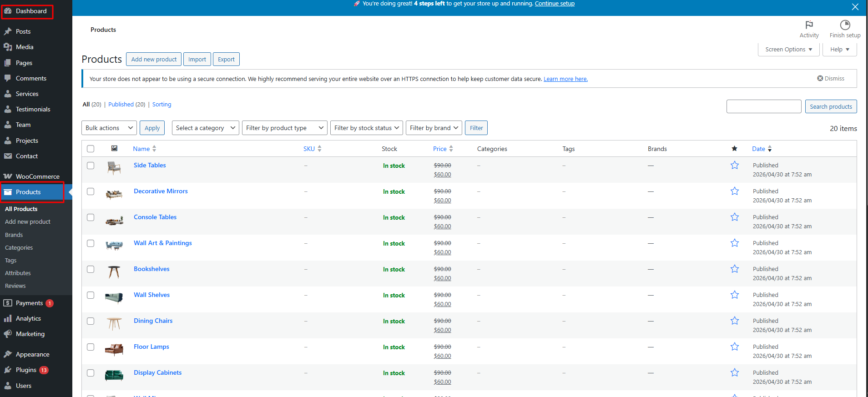Toggle featured star for Floor Lamps
Viewport: 868px width, 397px height.
pos(735,347)
